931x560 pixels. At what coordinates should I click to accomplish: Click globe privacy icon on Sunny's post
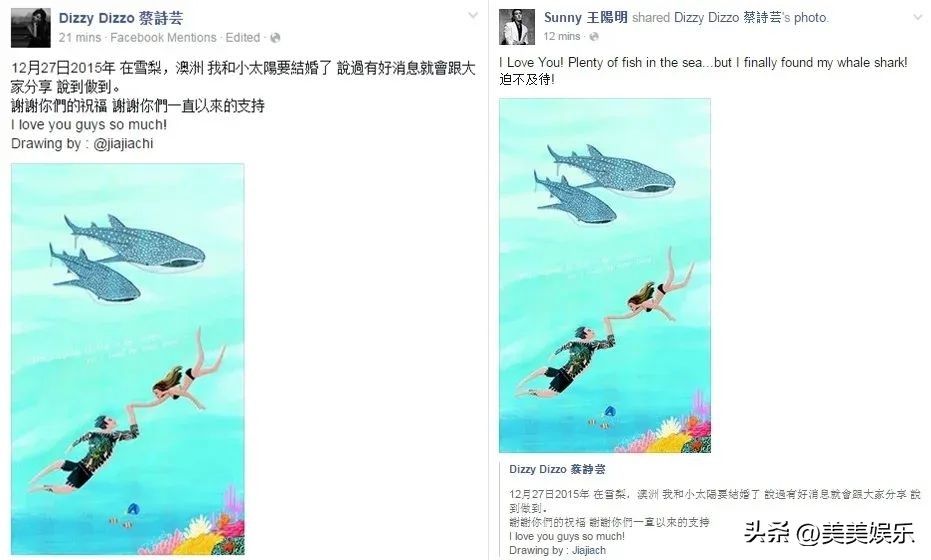click(x=594, y=37)
